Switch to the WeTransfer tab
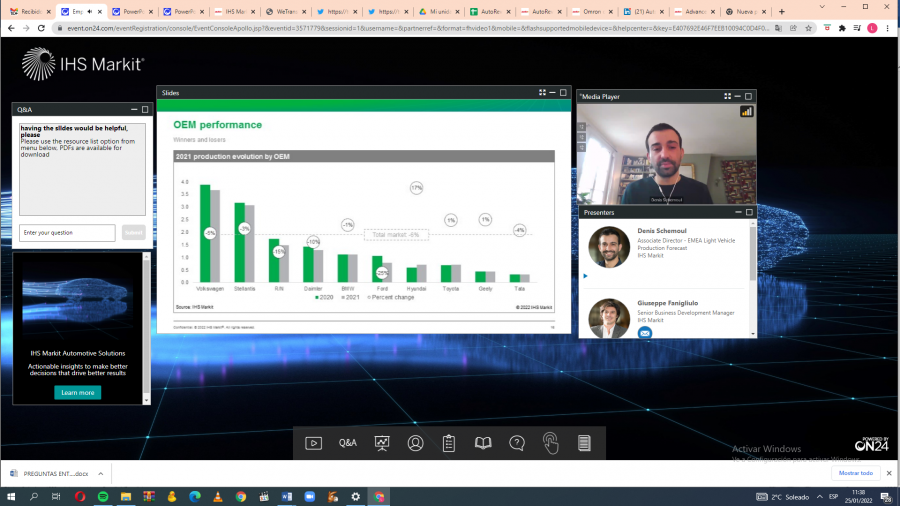The image size is (900, 506). click(x=285, y=11)
